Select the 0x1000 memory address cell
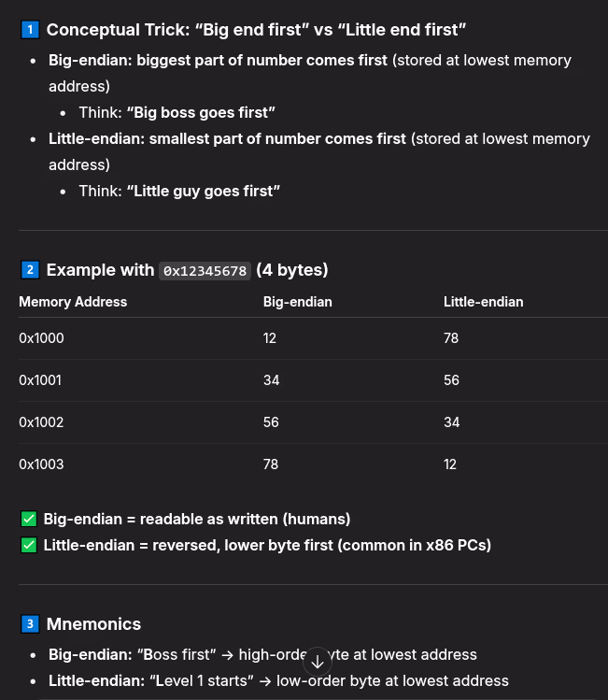608x700 pixels. (41, 337)
